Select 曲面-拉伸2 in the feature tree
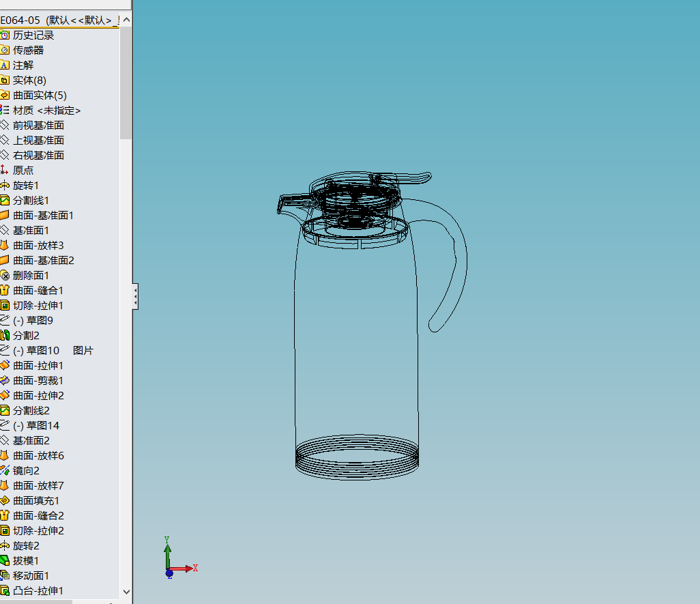This screenshot has height=604, width=700. coord(38,396)
